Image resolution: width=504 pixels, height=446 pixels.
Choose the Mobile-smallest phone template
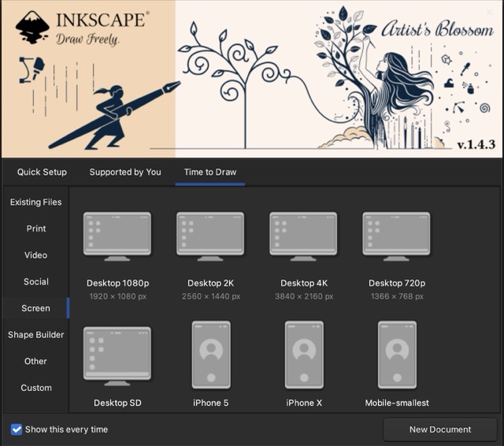(x=397, y=355)
